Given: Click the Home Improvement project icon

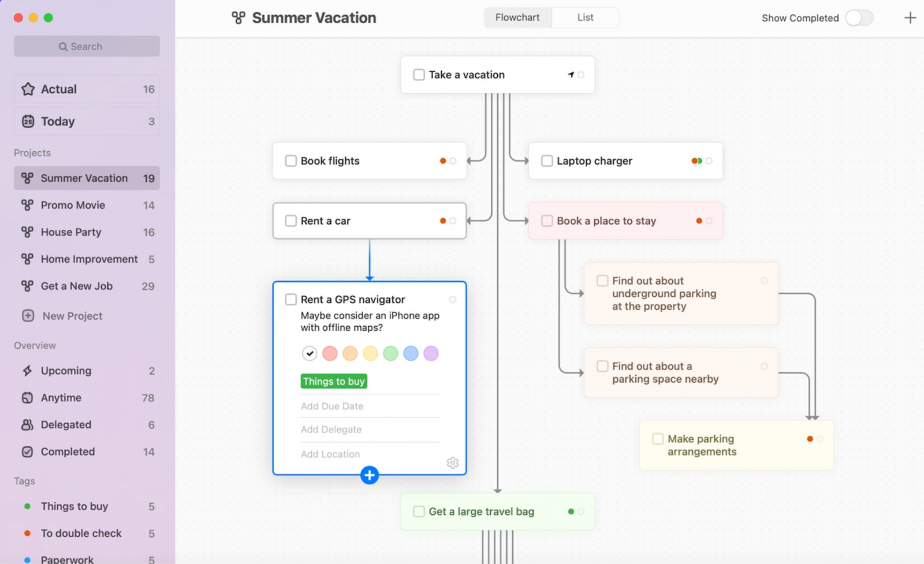Looking at the screenshot, I should [x=27, y=259].
